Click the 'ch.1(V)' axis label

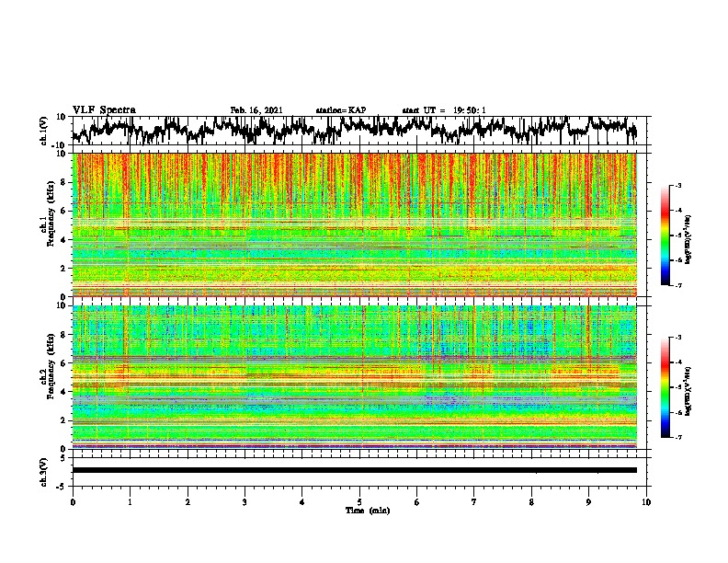pos(44,131)
